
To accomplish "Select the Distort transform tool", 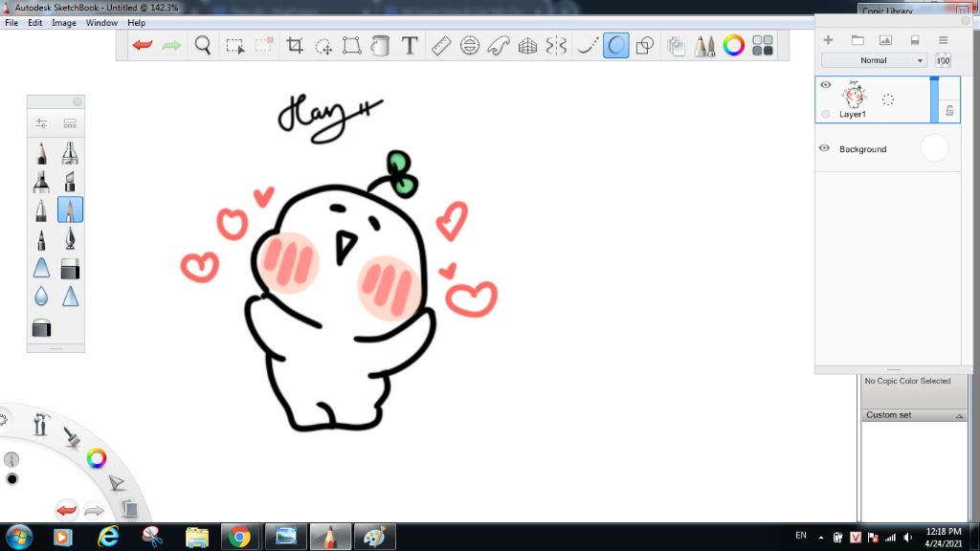I will (352, 46).
